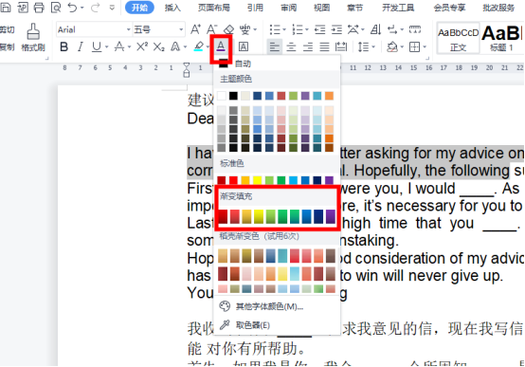Expand bullet list style dropdown arrow
This screenshot has width=525, height=367.
(x=284, y=30)
